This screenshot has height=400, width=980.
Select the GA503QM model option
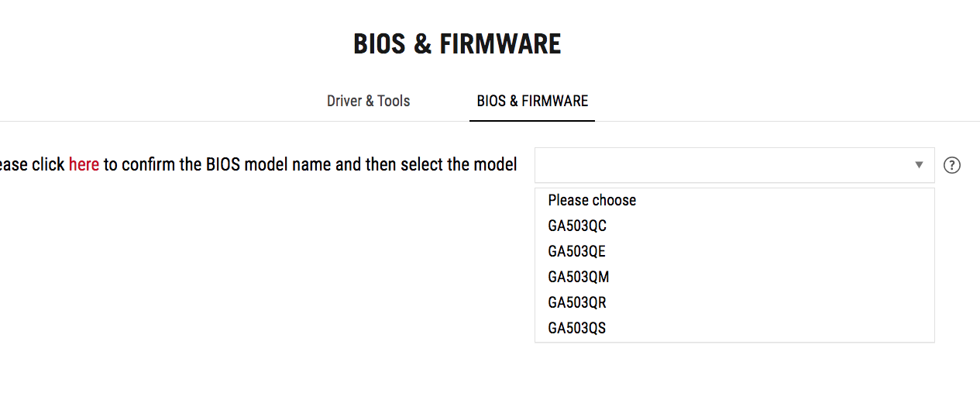(x=578, y=277)
